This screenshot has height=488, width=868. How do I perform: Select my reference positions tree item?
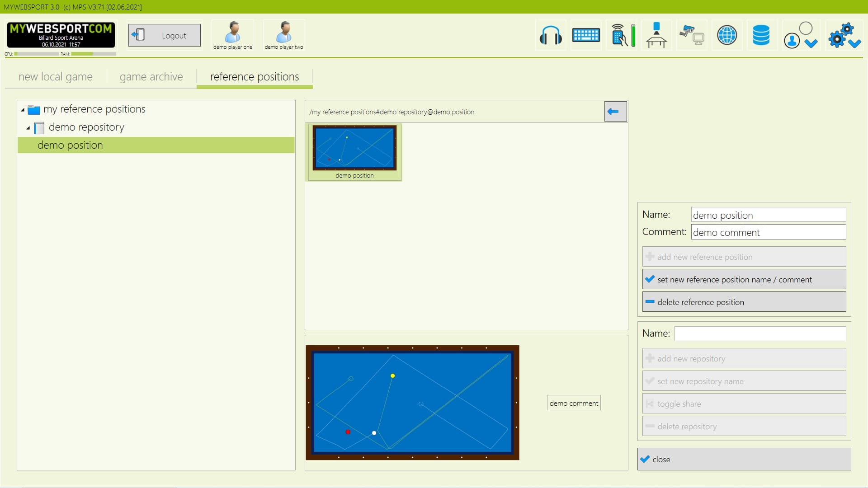(x=94, y=109)
